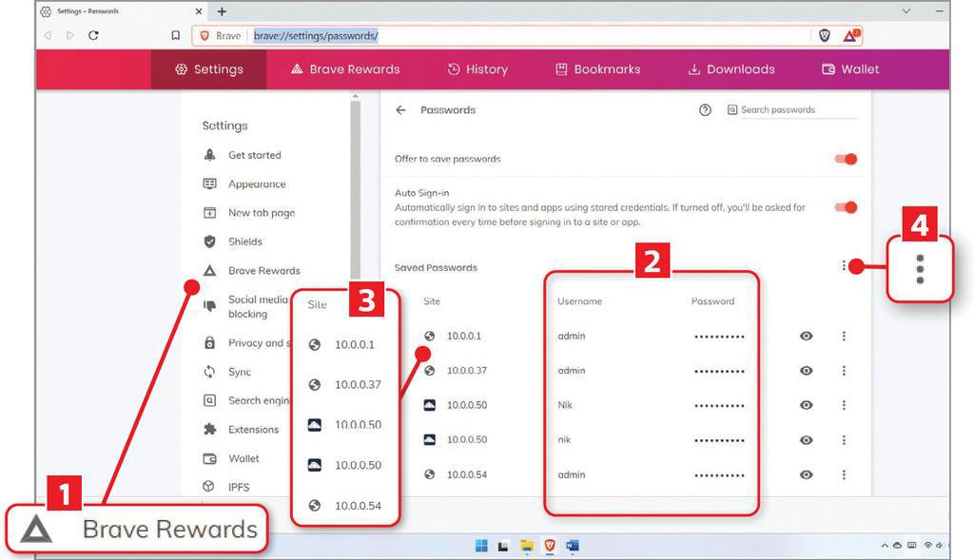Viewport: 974px width, 560px height.
Task: Reveal the password for lowercase username nik
Action: point(807,439)
